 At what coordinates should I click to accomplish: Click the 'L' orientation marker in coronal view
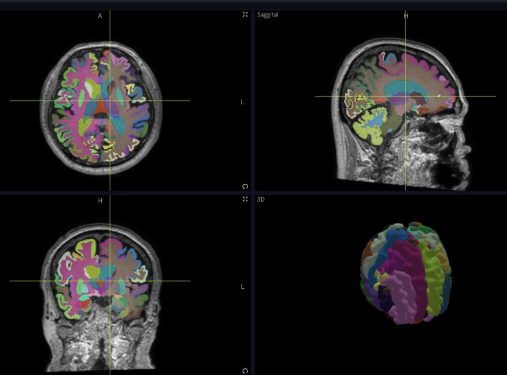[242, 287]
